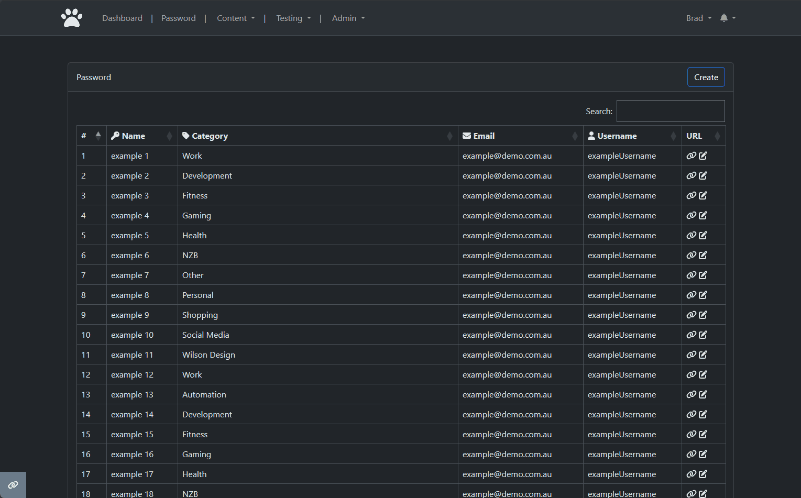Viewport: 801px width, 498px height.
Task: Open URL link icon for example 3
Action: pyautogui.click(x=691, y=196)
